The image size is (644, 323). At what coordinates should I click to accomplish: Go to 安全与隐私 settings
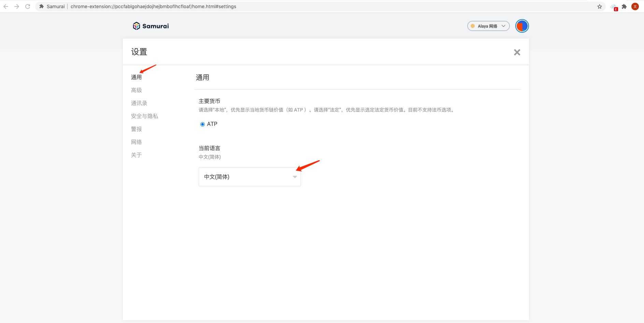point(144,116)
